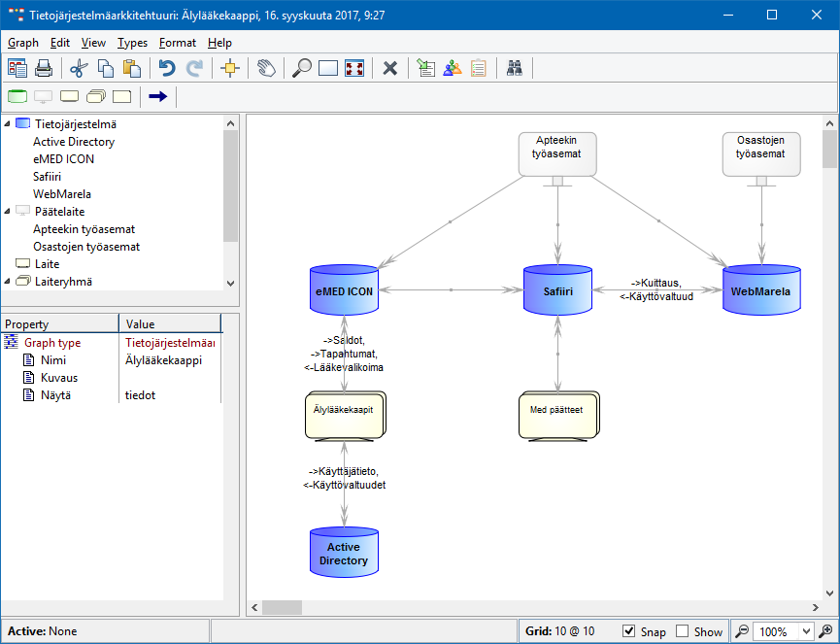Pick the green cylinder object type tool
This screenshot has width=840, height=644.
(x=17, y=96)
